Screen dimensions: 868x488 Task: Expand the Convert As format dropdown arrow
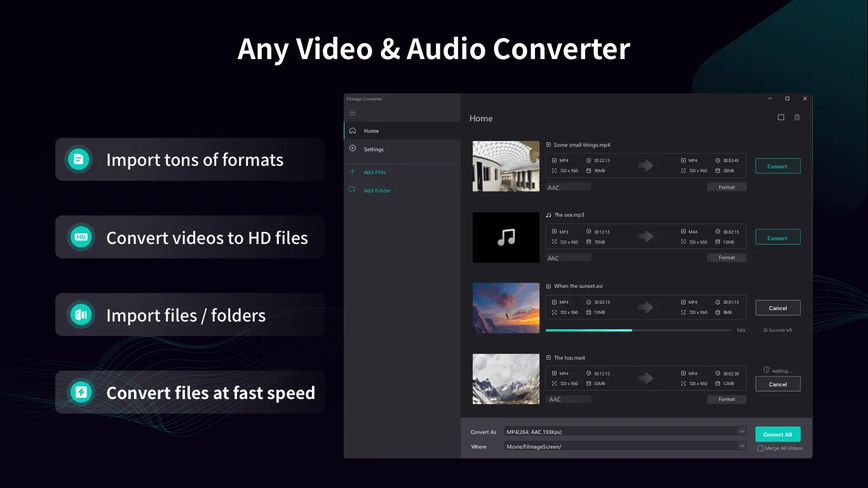(742, 431)
